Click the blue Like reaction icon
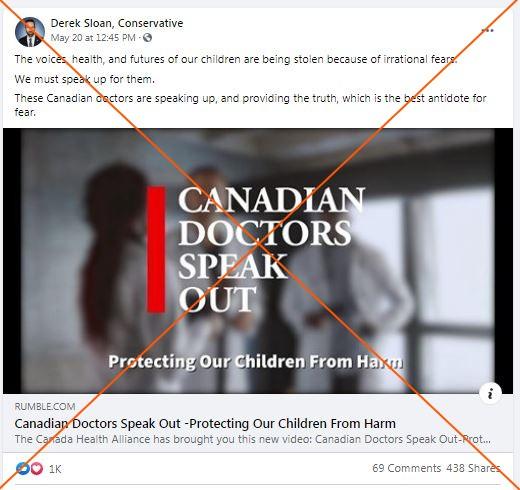This screenshot has height=490, width=520. click(x=23, y=469)
